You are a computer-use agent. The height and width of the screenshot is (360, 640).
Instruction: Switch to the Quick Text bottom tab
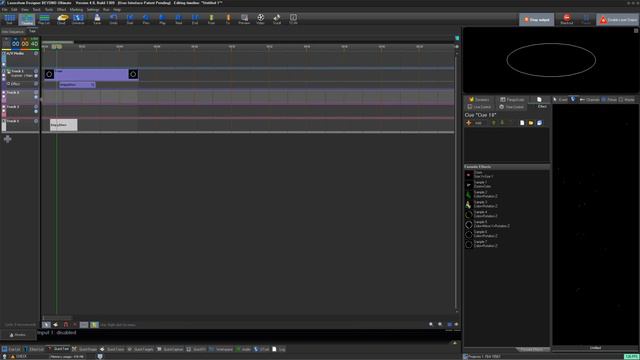(58, 349)
